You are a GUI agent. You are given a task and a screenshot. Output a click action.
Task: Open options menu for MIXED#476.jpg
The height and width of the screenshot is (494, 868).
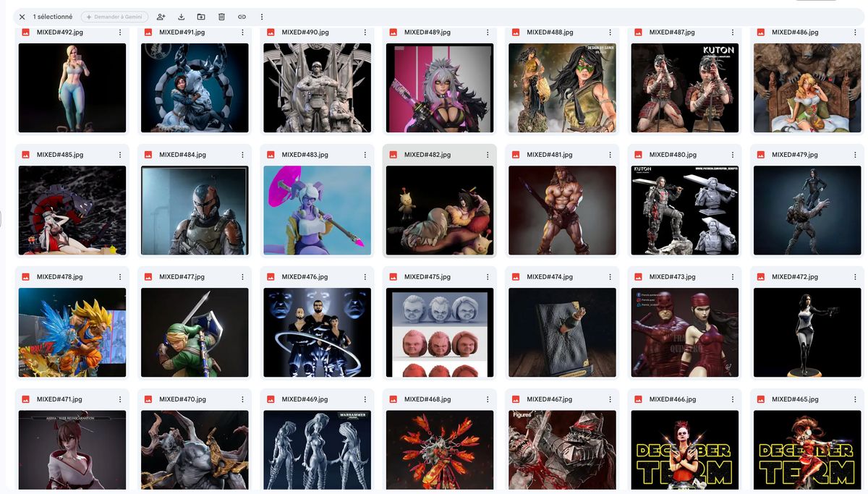pyautogui.click(x=365, y=277)
